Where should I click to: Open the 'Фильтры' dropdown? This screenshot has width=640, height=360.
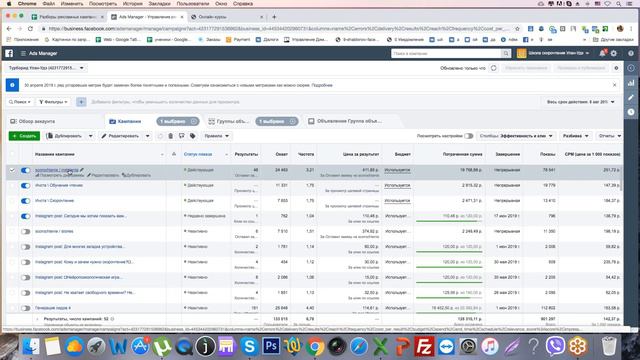(x=53, y=102)
